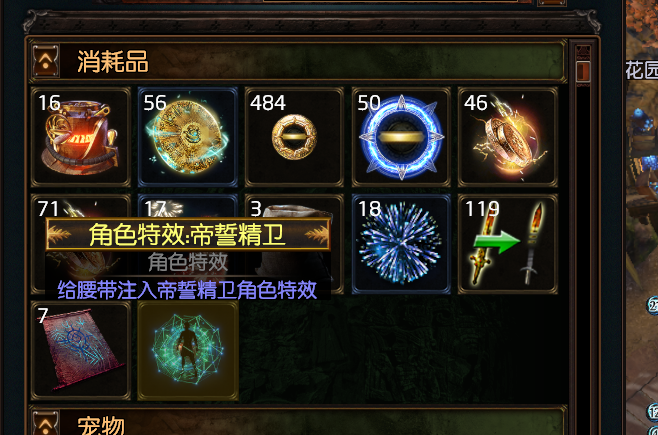
Task: Click the orange scrollbar thumb
Action: 583,71
